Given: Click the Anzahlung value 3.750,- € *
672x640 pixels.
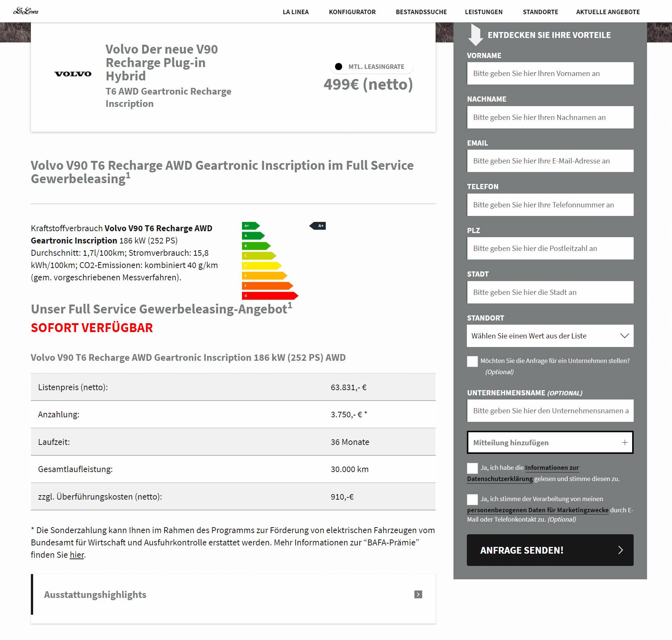Looking at the screenshot, I should tap(349, 414).
